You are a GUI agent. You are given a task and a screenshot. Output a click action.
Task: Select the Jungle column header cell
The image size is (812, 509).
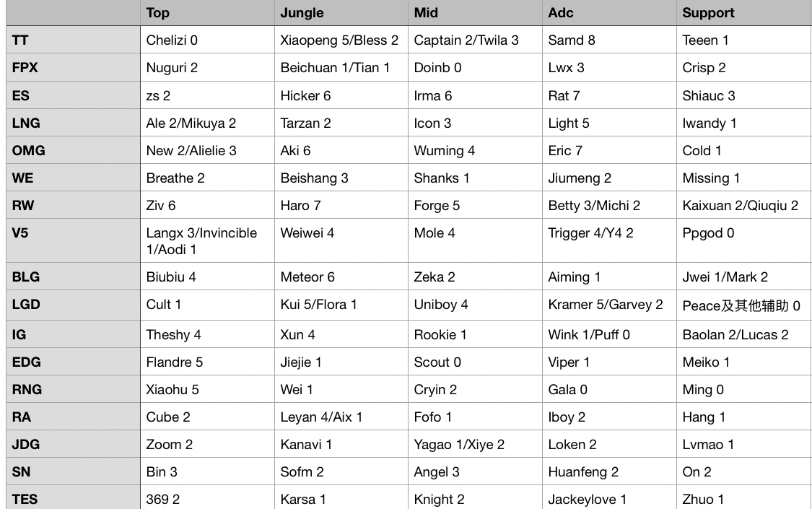(x=341, y=13)
